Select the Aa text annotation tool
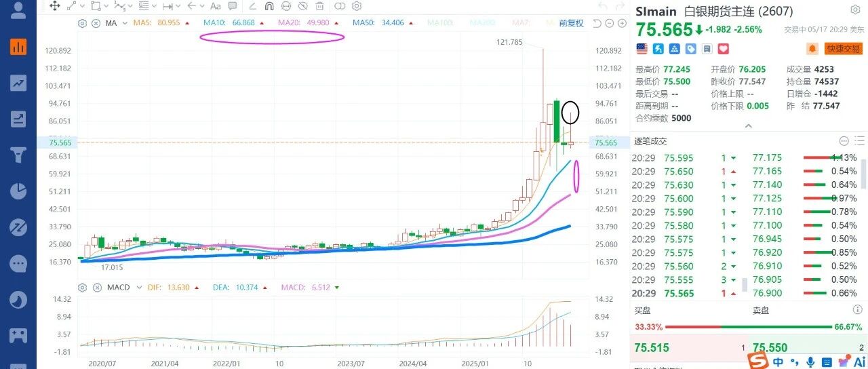Screen dimensions: 868x369 [215, 6]
